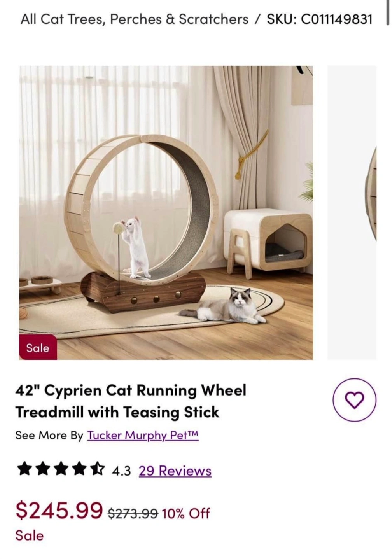Open All Cat Trees, Perches & Scratchers breadcrumb
This screenshot has height=560, width=392.
point(135,19)
